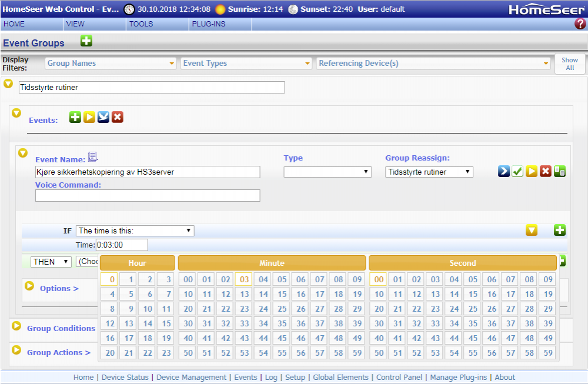Open the event notes icon beside Event Name
The image size is (588, 384).
pos(93,157)
